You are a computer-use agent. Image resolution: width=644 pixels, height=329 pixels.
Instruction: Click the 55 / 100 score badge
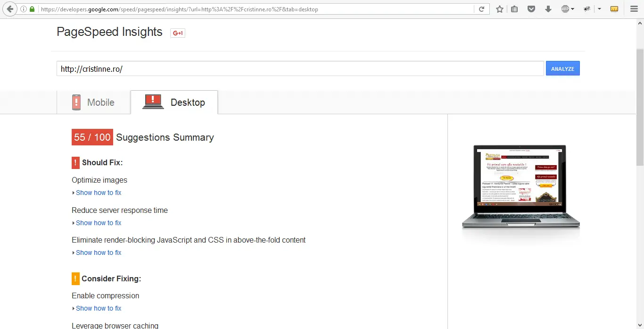[x=92, y=137]
